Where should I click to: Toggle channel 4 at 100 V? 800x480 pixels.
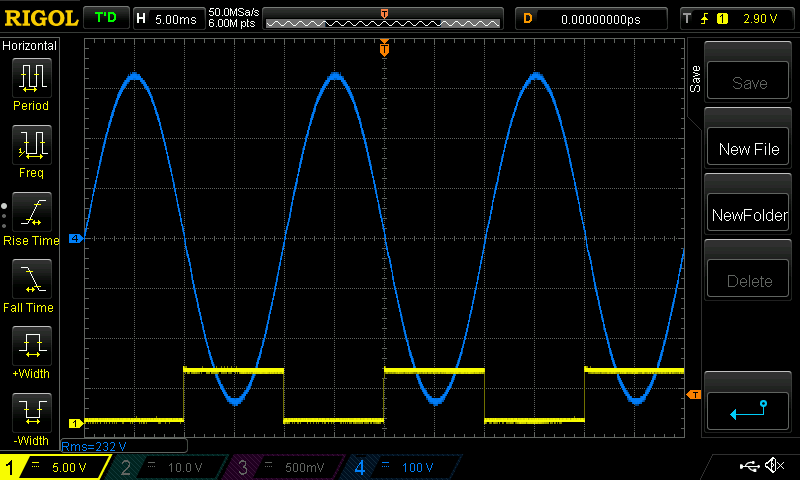(401, 467)
